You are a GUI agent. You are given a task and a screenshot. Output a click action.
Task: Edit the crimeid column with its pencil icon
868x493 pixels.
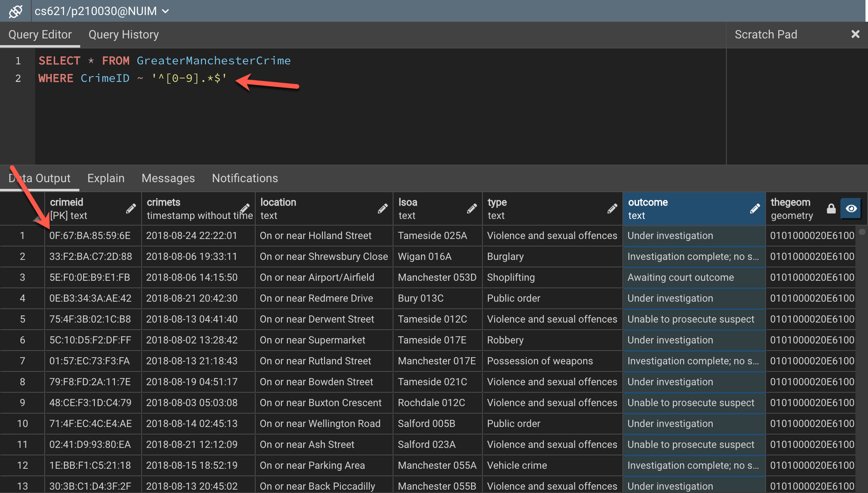click(131, 208)
